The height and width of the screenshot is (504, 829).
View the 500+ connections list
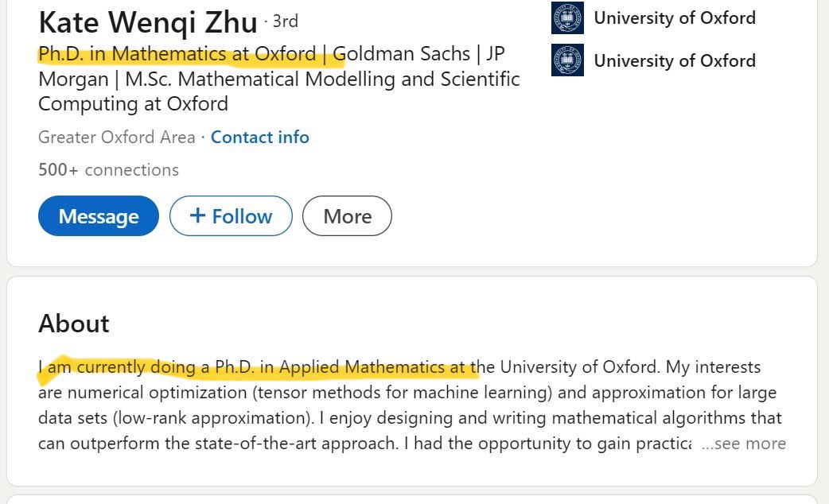(108, 170)
